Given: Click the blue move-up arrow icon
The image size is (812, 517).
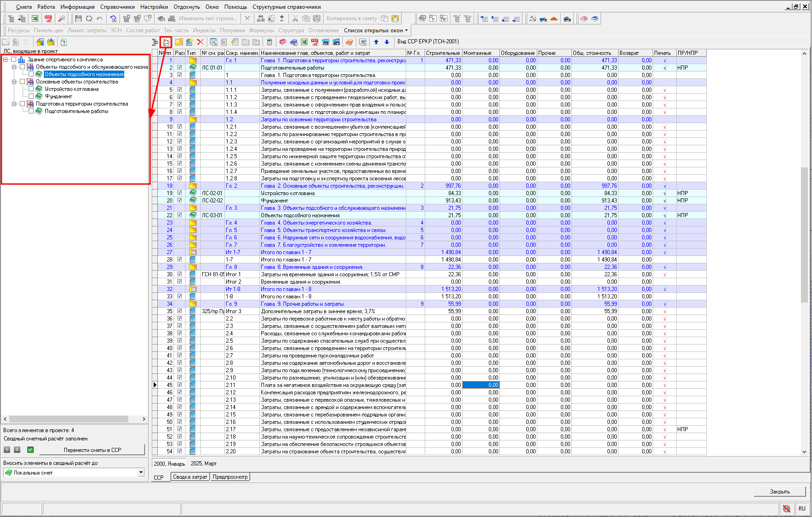Looking at the screenshot, I should pyautogui.click(x=376, y=42).
